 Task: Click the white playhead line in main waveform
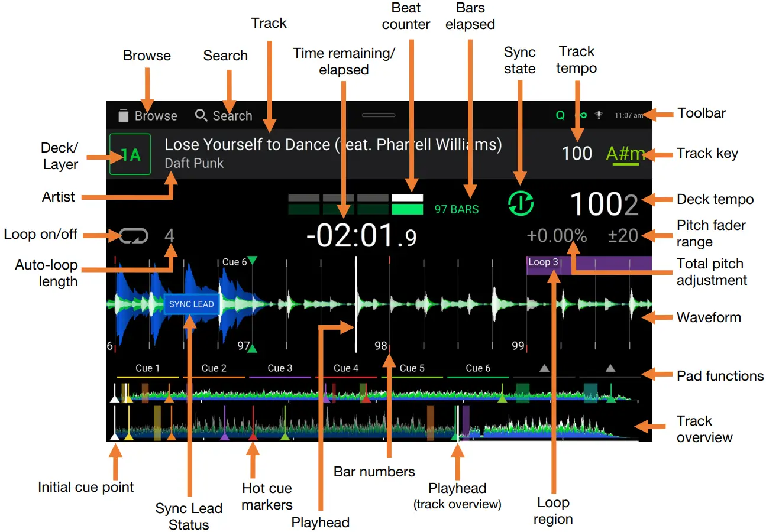(x=355, y=304)
